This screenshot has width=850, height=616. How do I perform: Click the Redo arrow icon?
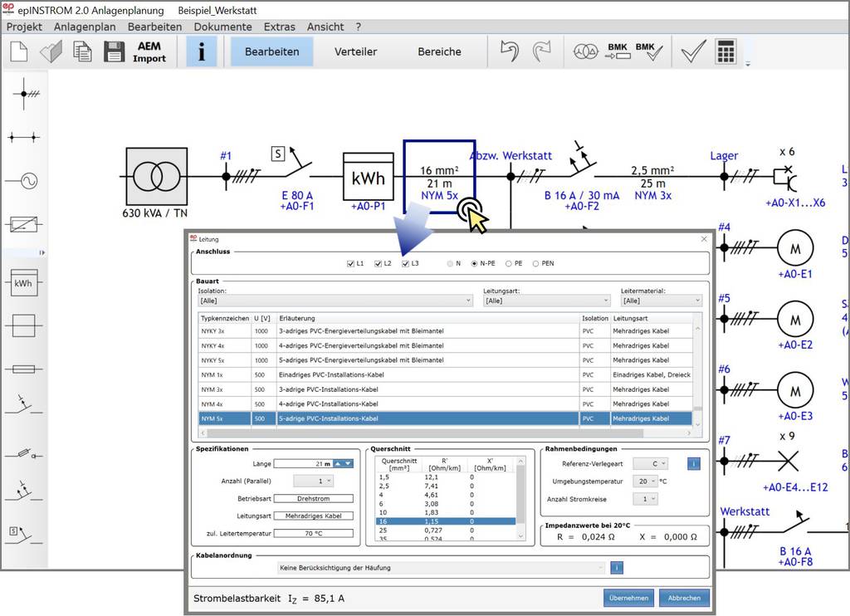pyautogui.click(x=541, y=51)
